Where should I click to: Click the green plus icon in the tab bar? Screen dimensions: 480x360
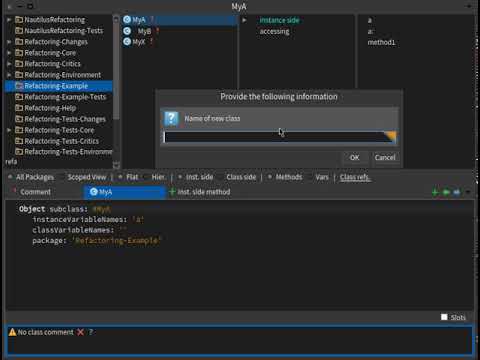pos(435,192)
